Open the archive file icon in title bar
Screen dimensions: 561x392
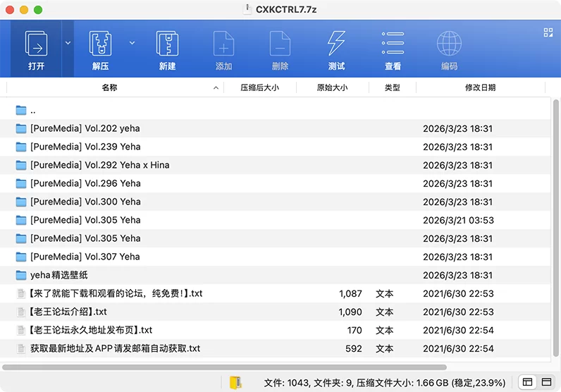(247, 9)
